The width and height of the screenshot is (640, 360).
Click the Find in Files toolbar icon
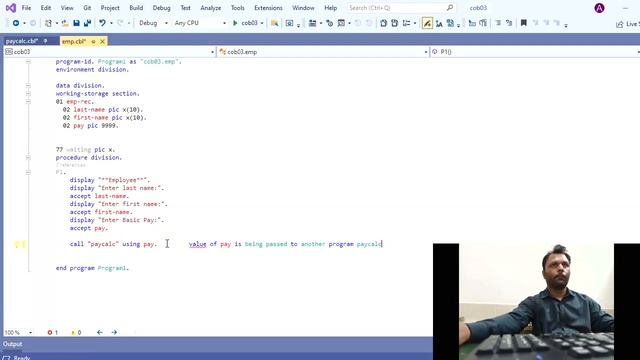275,23
